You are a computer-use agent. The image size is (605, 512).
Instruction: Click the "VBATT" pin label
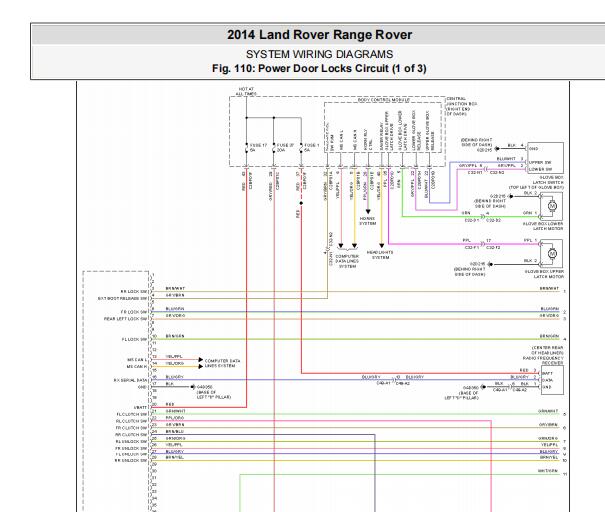(x=140, y=407)
